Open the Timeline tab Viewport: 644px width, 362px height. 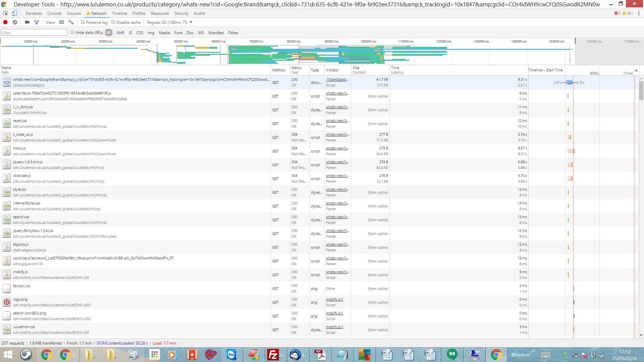coord(119,13)
